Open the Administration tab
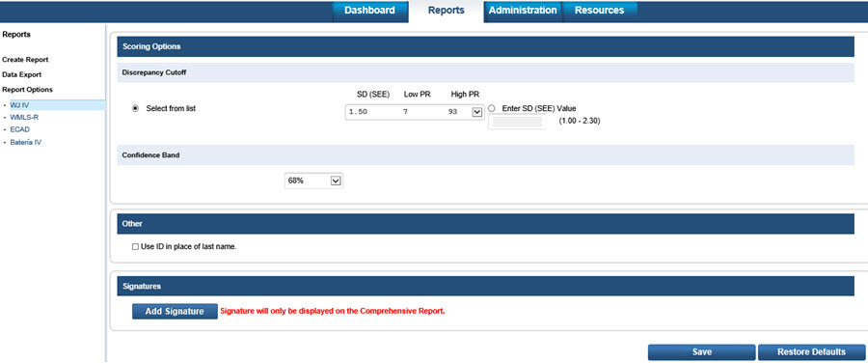The image size is (868, 363). click(x=523, y=11)
